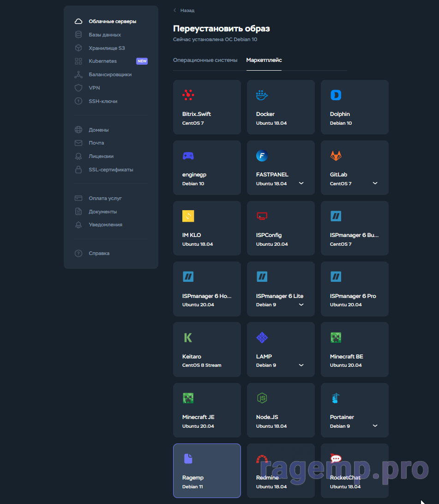Screen dimensions: 439x504
Task: Click the Minecraft BE creeper icon
Action: [336, 337]
